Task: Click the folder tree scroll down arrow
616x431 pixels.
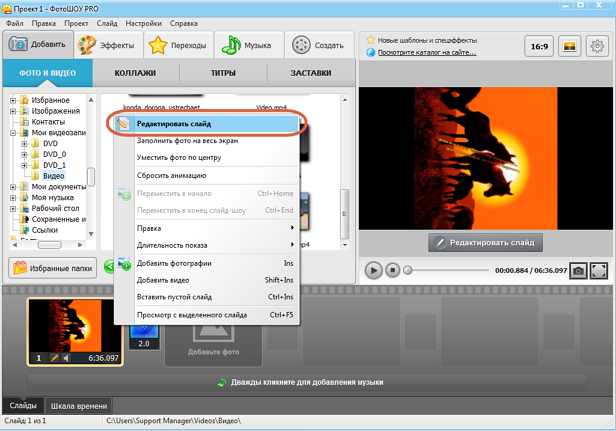Action: coord(91,234)
